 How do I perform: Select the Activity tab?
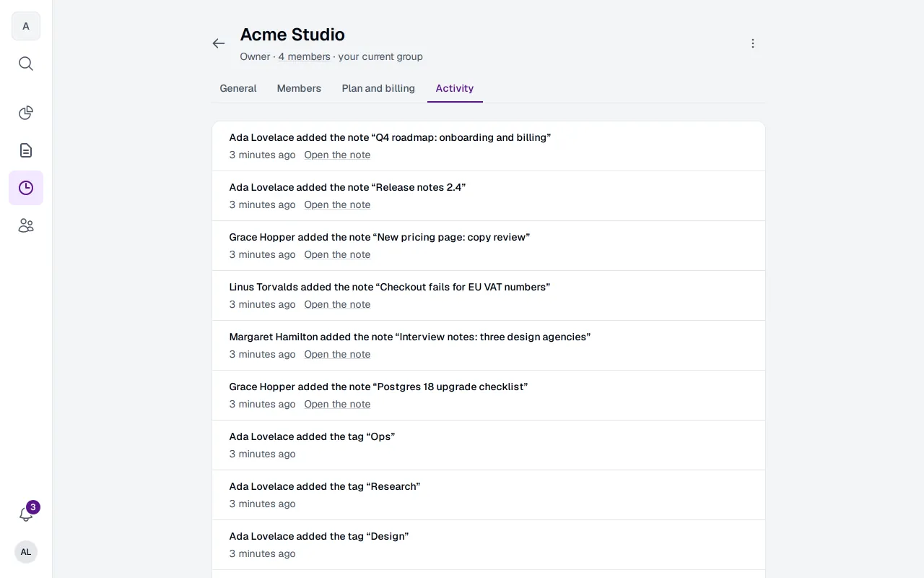click(x=455, y=88)
